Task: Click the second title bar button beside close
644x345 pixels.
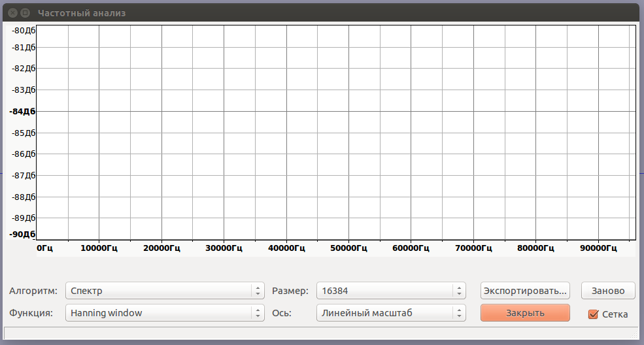Action: click(x=25, y=13)
